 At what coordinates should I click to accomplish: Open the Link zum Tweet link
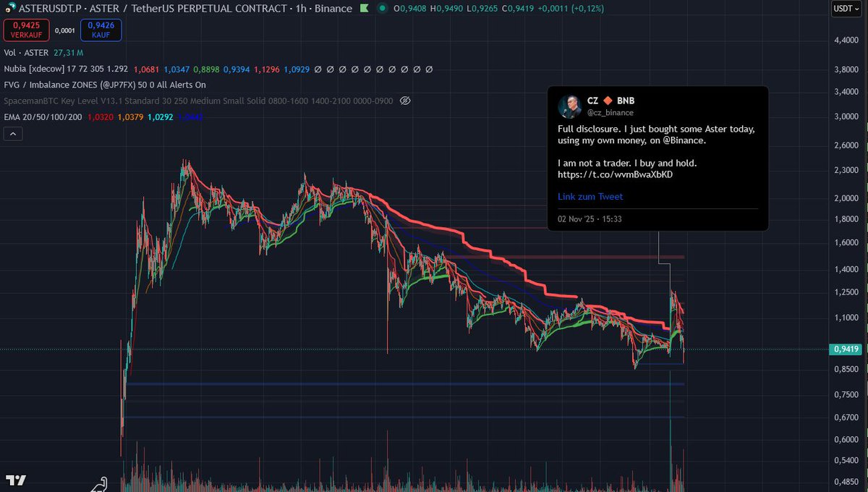tap(590, 197)
